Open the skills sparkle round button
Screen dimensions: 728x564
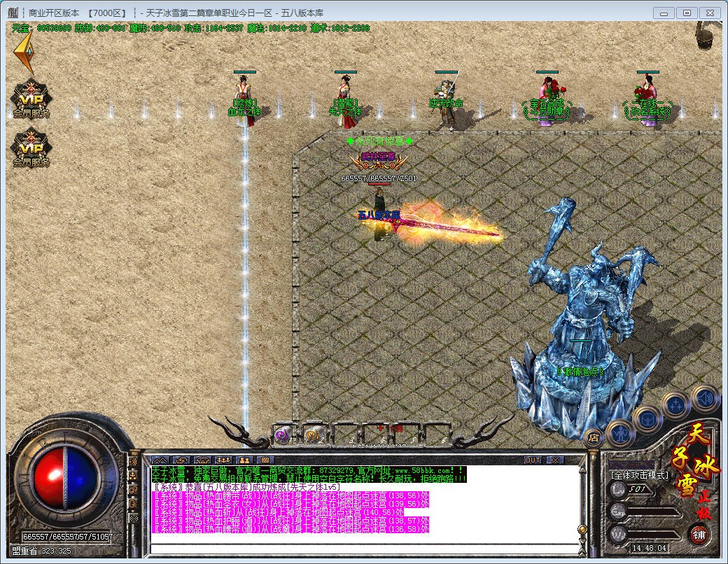click(675, 406)
